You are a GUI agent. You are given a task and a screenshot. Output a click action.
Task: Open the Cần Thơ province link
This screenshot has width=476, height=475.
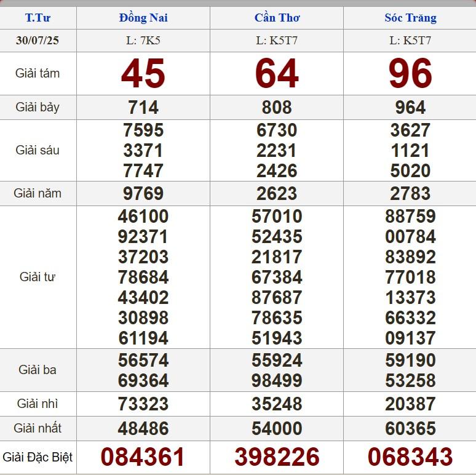[277, 18]
